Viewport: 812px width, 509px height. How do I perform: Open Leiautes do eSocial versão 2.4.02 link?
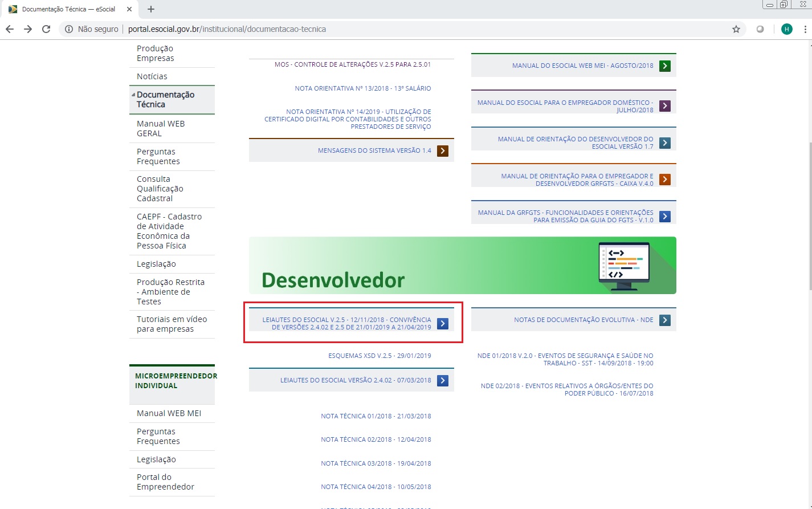point(356,380)
